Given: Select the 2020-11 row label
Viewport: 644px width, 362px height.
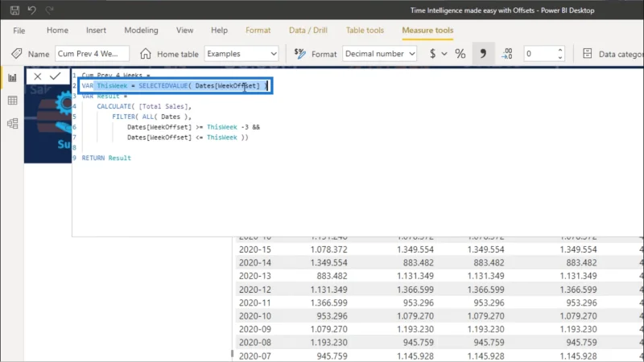Looking at the screenshot, I should click(254, 302).
